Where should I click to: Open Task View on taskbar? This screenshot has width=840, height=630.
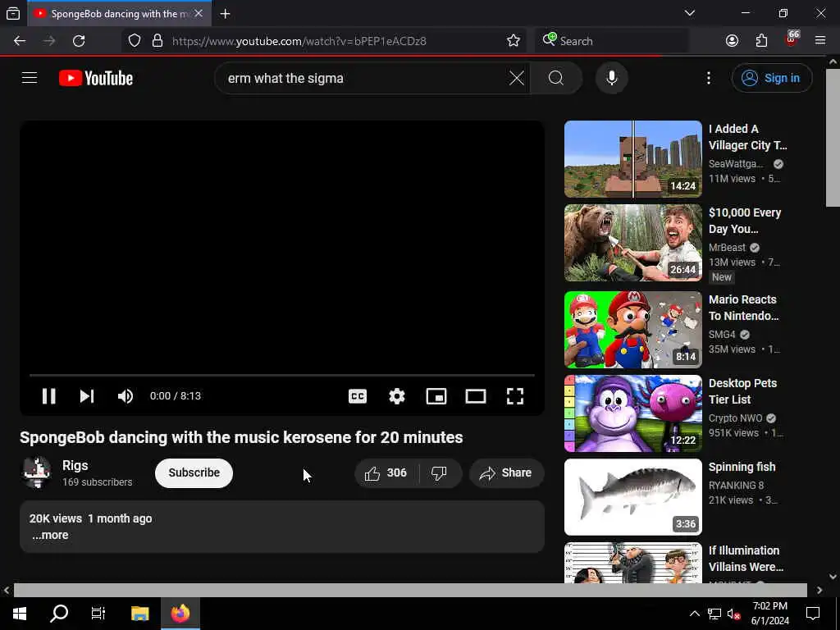pos(98,614)
